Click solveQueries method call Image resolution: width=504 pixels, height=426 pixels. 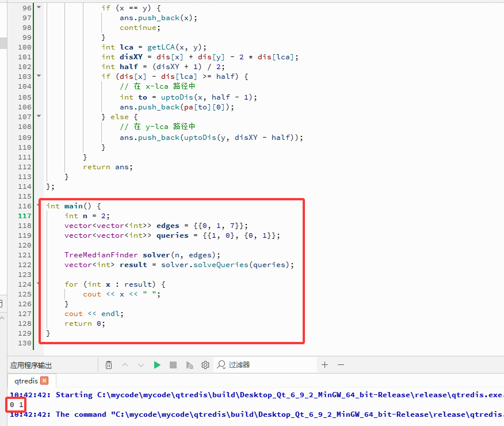(221, 265)
